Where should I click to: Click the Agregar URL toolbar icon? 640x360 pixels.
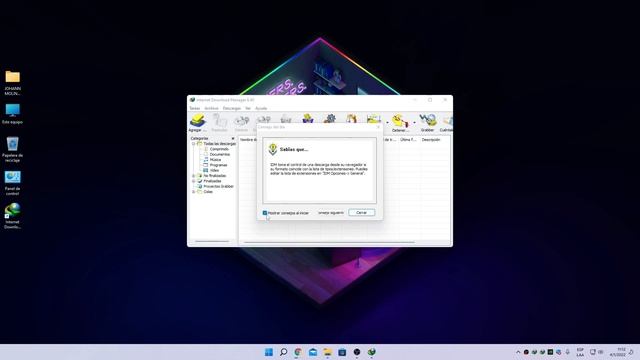[198, 122]
